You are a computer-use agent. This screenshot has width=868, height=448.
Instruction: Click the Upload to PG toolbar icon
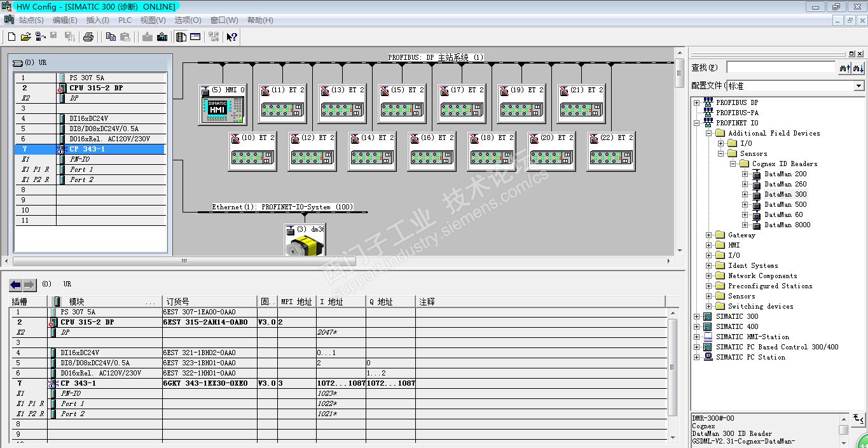coord(162,37)
